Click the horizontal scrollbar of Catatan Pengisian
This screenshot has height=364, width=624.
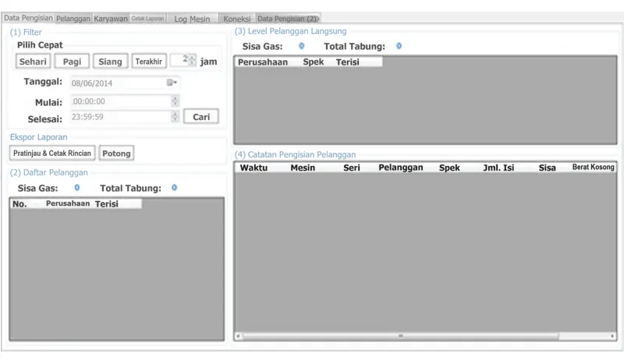pyautogui.click(x=401, y=336)
